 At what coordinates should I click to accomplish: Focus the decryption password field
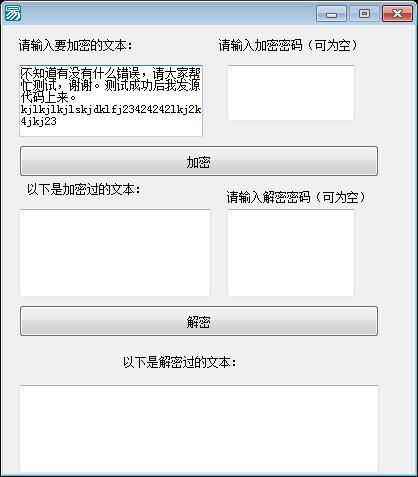tap(291, 253)
